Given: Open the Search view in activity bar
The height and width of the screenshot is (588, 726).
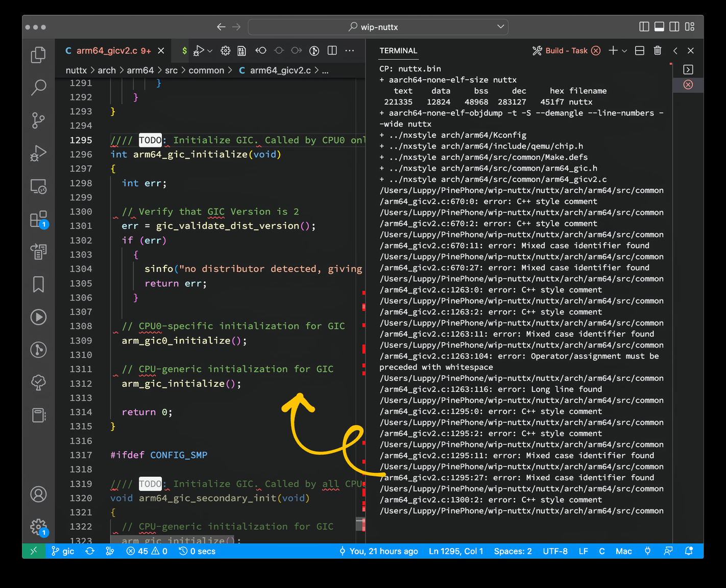Looking at the screenshot, I should 38,87.
